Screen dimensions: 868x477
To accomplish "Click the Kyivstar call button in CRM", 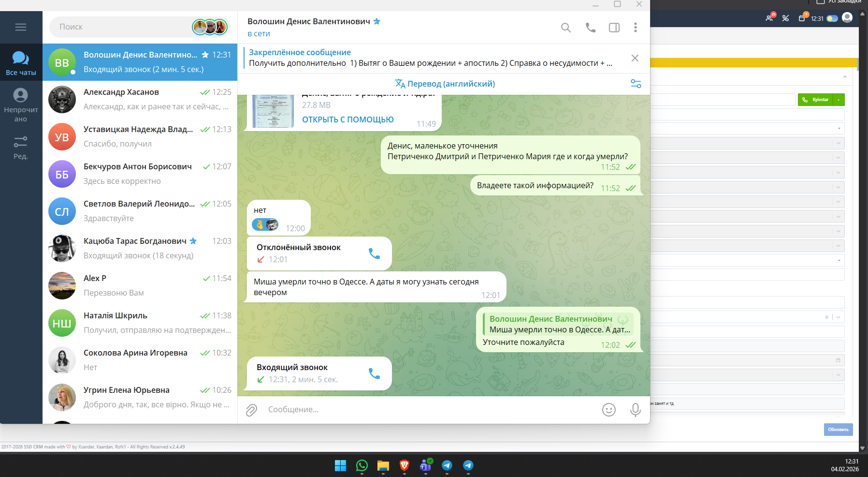I will pos(815,100).
